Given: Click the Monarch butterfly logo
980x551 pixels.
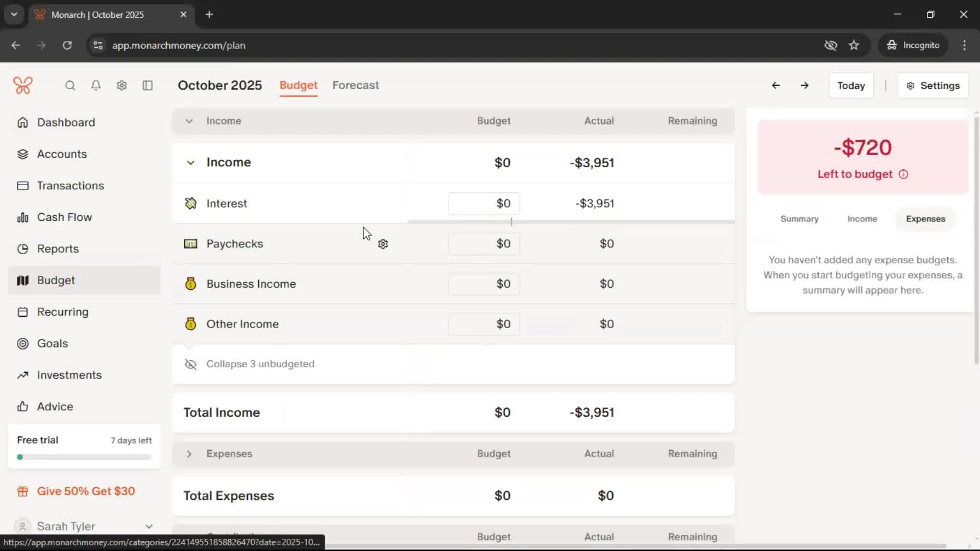Looking at the screenshot, I should (23, 86).
